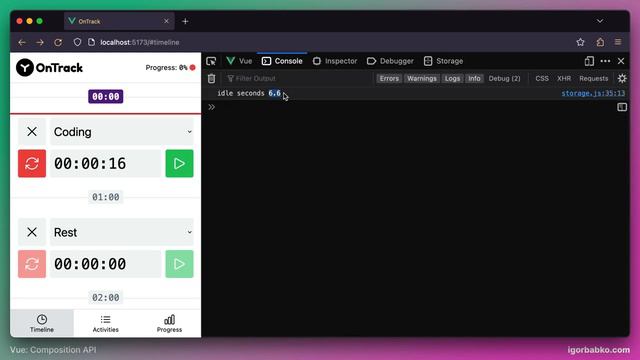
Task: Bookmark this page with the star
Action: pos(580,42)
